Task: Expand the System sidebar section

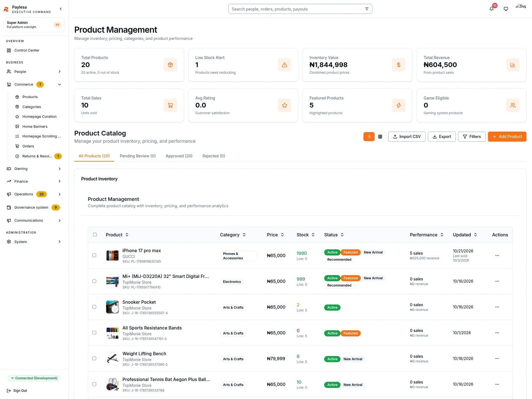Action: click(x=34, y=242)
